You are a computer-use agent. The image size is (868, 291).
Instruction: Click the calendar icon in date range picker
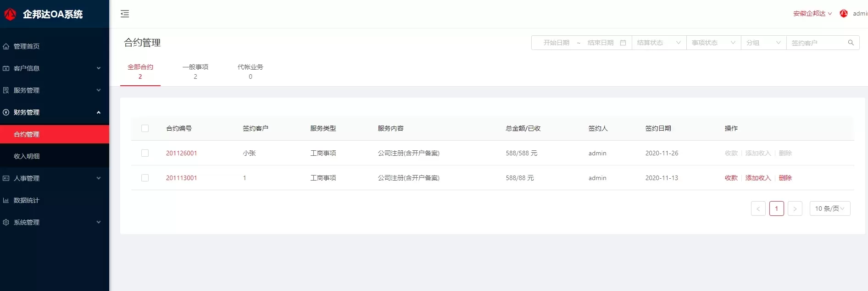[623, 43]
